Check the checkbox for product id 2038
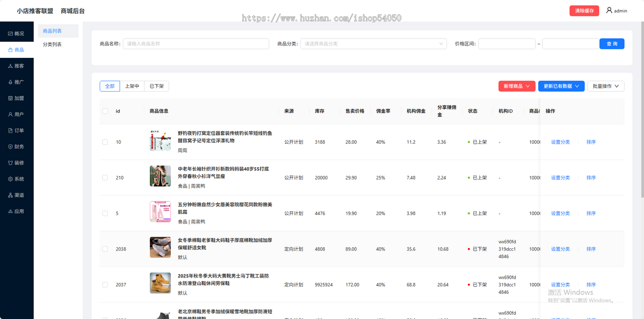This screenshot has height=319, width=644. point(105,249)
